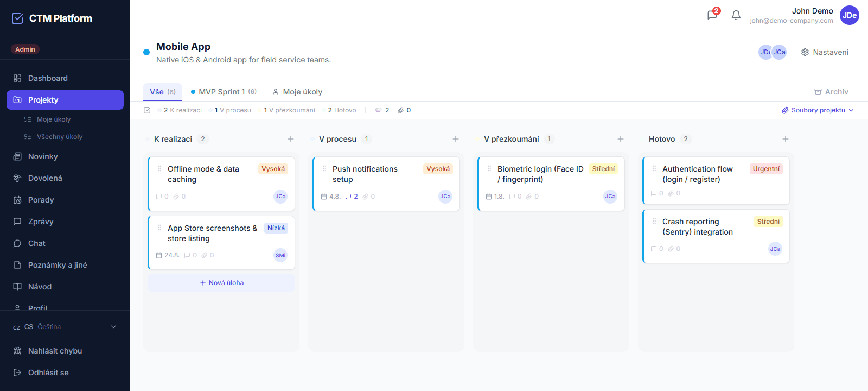Click drag handle on Push notifications card
The image size is (868, 391).
point(324,169)
